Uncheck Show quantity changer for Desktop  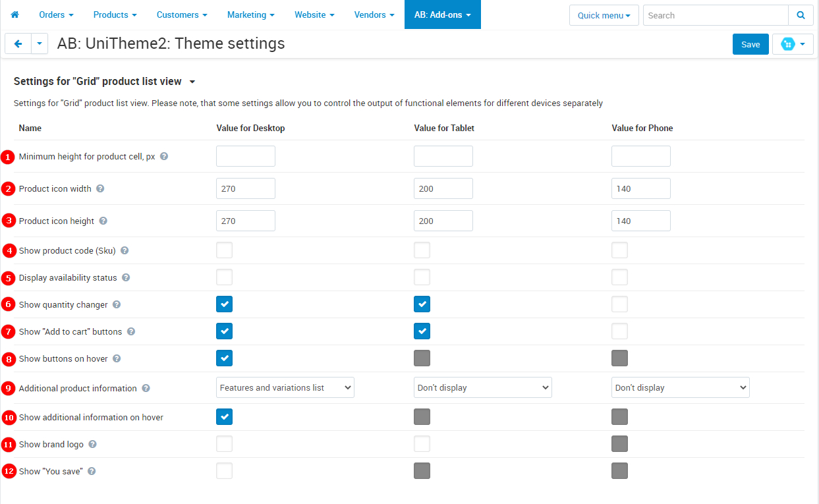(x=224, y=304)
